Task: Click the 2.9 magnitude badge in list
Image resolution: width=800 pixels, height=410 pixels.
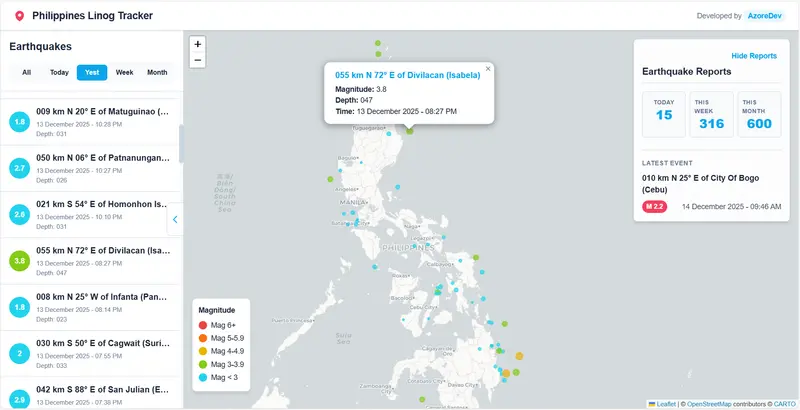Action: (20, 400)
